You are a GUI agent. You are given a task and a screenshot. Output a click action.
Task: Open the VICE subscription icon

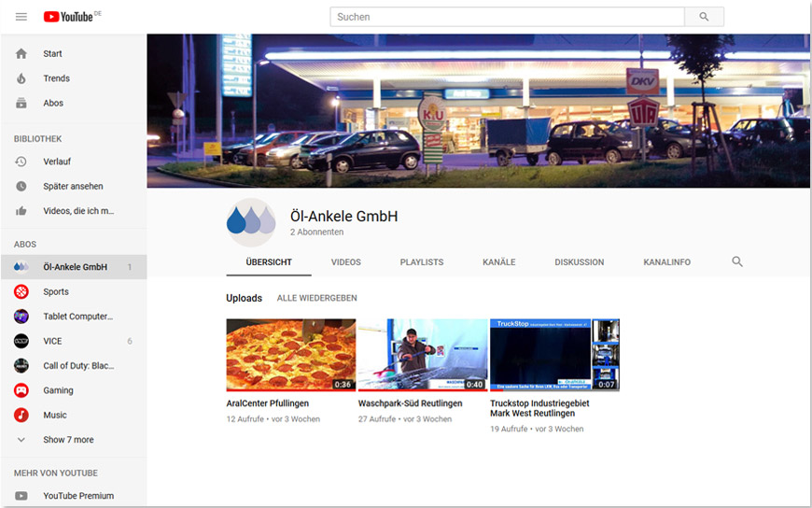click(21, 341)
